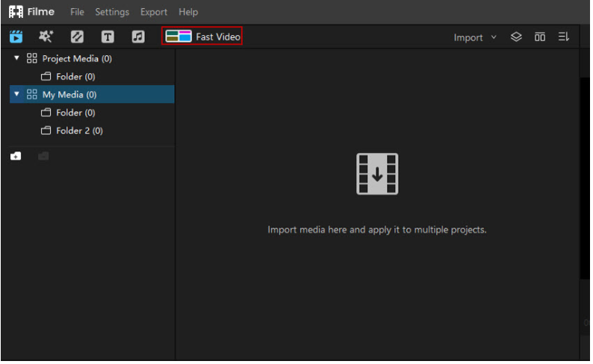
Task: Click 'Import media here' hint text
Action: click(377, 230)
